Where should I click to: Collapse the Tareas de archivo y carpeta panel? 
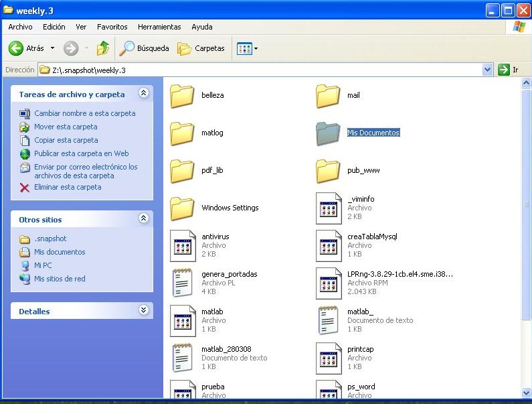click(143, 94)
